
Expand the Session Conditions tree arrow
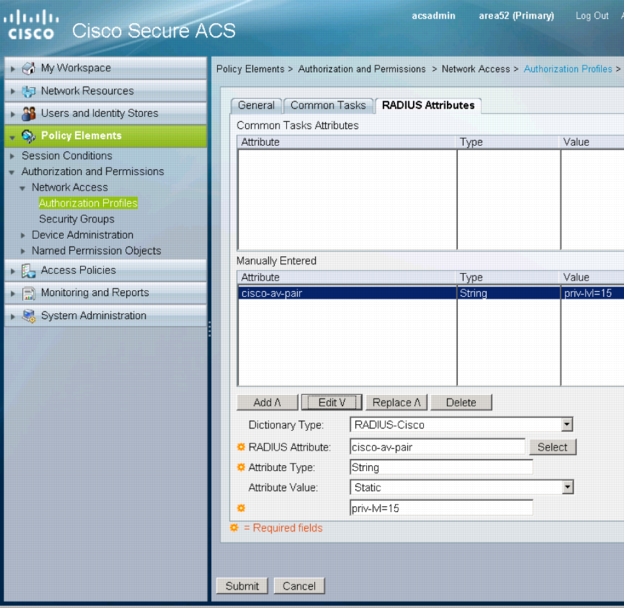12,156
